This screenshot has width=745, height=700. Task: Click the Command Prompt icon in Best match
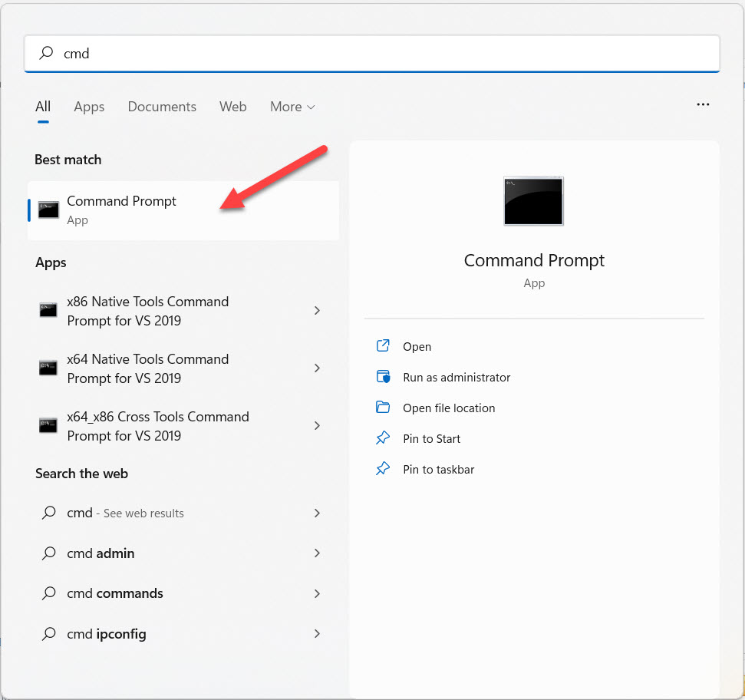click(48, 210)
